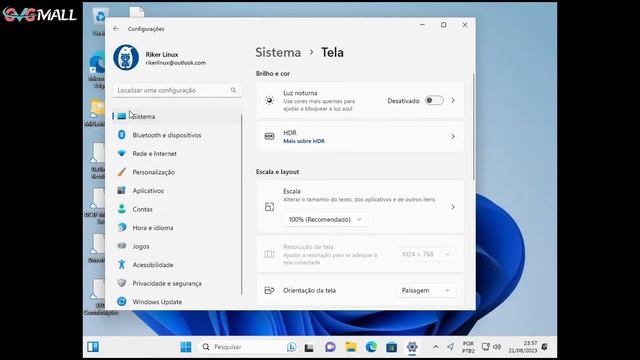
Task: Show hidden tray icons chevron
Action: [436, 347]
